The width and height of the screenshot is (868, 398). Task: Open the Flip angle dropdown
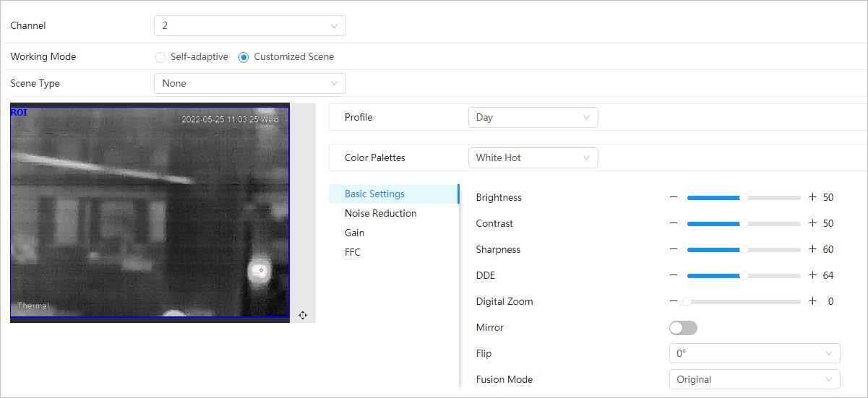coord(755,353)
